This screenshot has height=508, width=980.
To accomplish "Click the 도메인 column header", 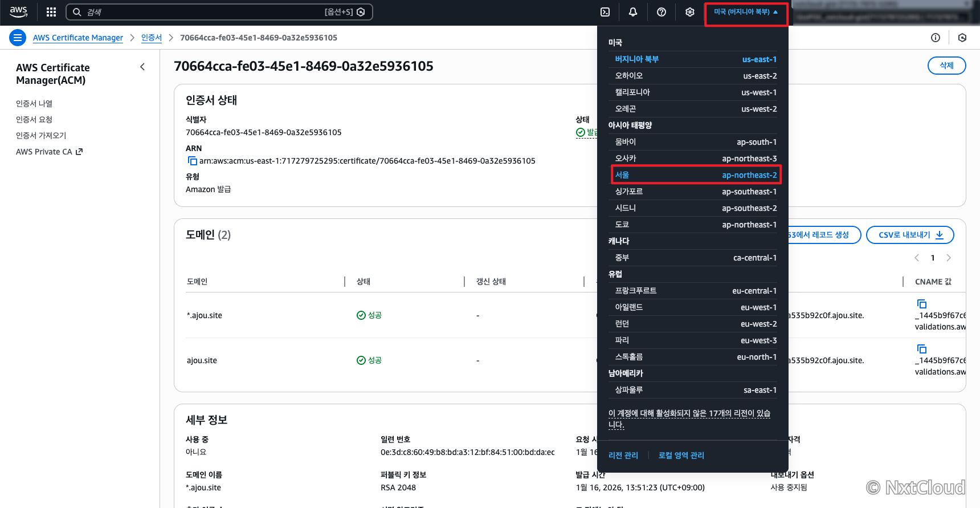I will click(197, 282).
